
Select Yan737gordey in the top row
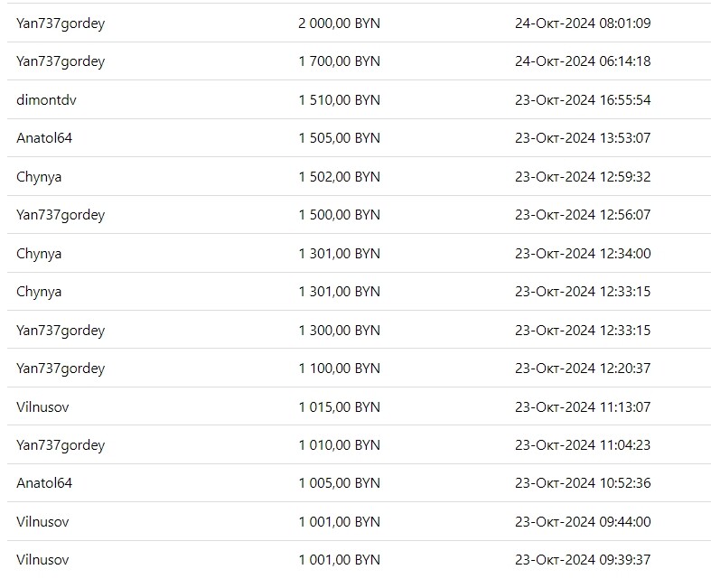61,23
